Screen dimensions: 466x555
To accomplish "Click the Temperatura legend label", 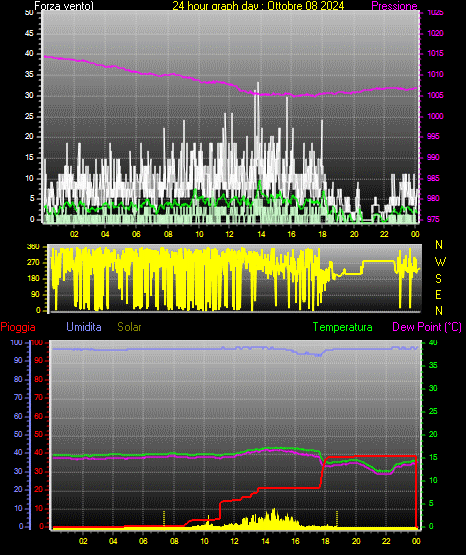I will tap(343, 327).
